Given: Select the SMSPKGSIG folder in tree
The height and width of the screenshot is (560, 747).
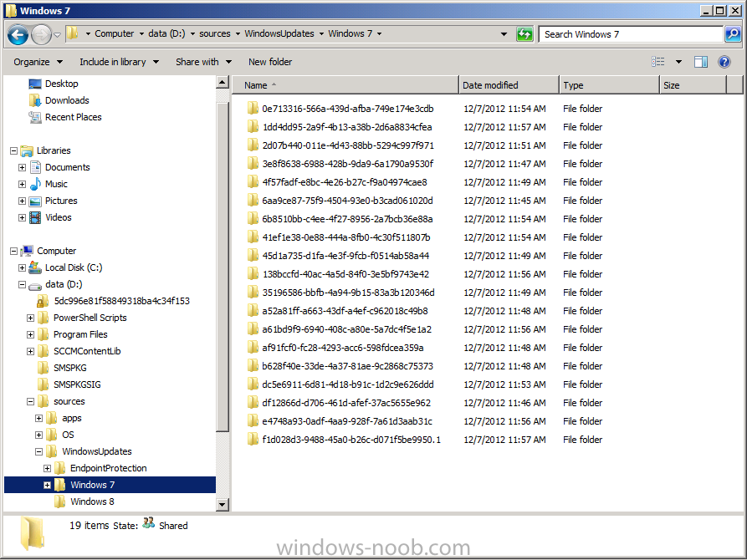Looking at the screenshot, I should tap(77, 384).
